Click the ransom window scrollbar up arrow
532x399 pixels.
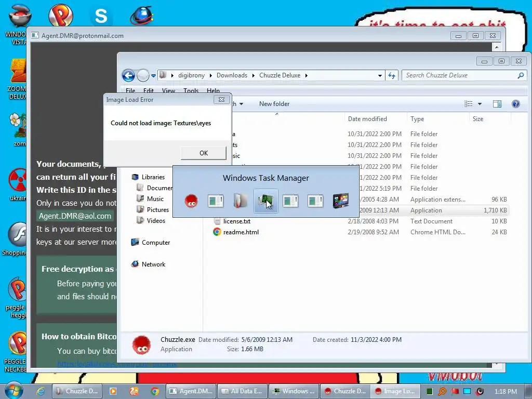pos(496,47)
